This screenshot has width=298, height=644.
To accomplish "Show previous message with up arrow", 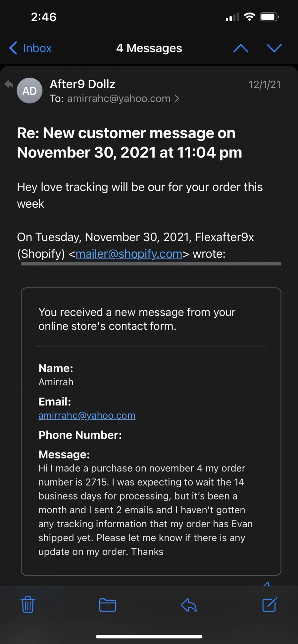I will (241, 48).
